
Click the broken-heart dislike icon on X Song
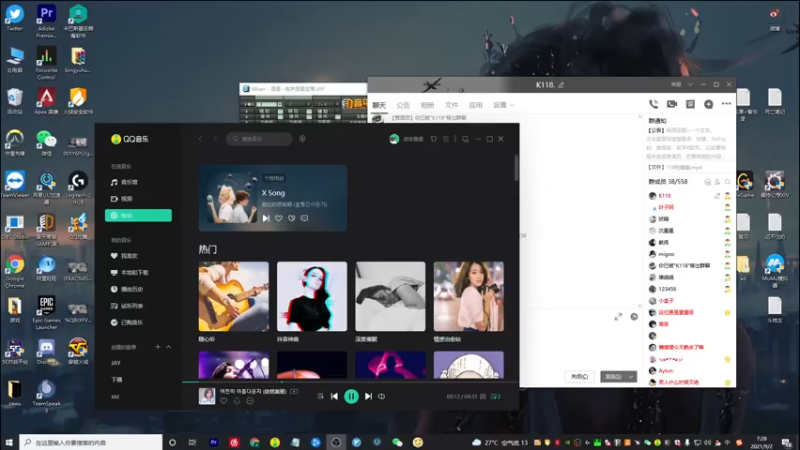tap(291, 218)
